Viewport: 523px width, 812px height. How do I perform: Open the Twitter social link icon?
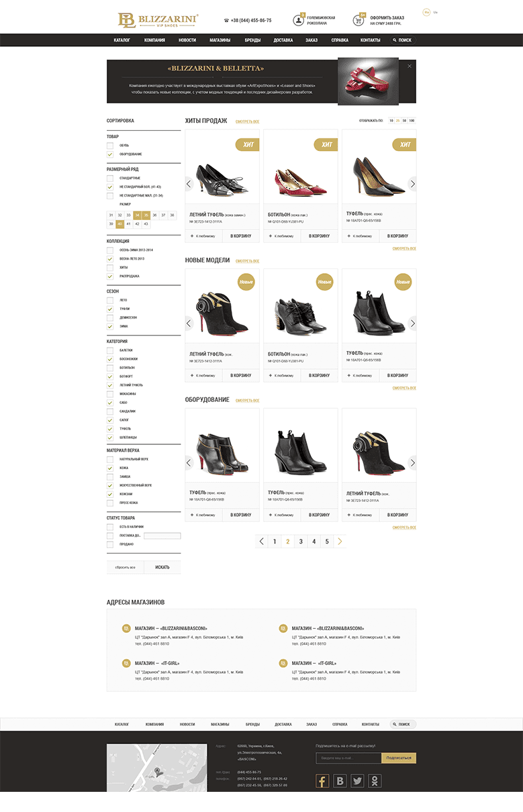pos(358,780)
